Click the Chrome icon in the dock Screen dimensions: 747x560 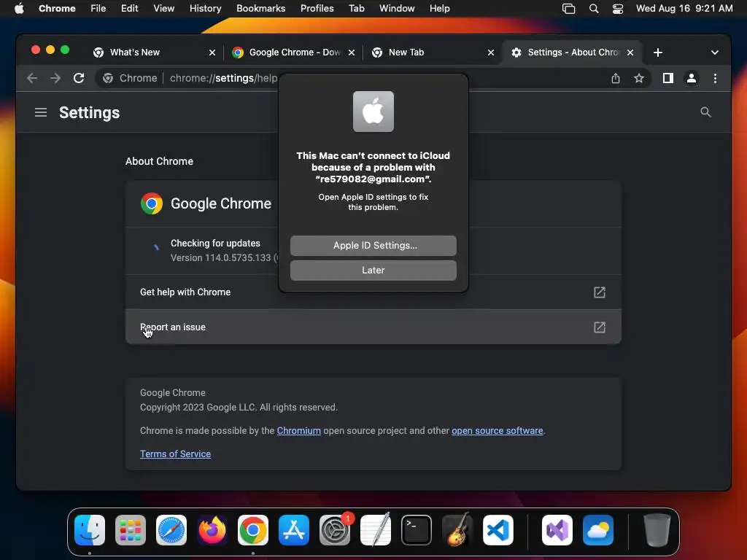coord(253,530)
